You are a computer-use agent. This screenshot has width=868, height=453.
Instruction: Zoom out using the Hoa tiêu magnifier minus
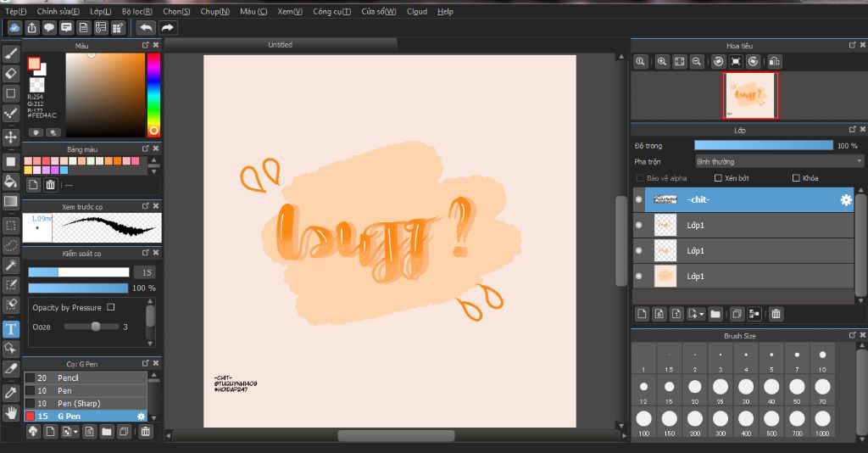pyautogui.click(x=697, y=61)
